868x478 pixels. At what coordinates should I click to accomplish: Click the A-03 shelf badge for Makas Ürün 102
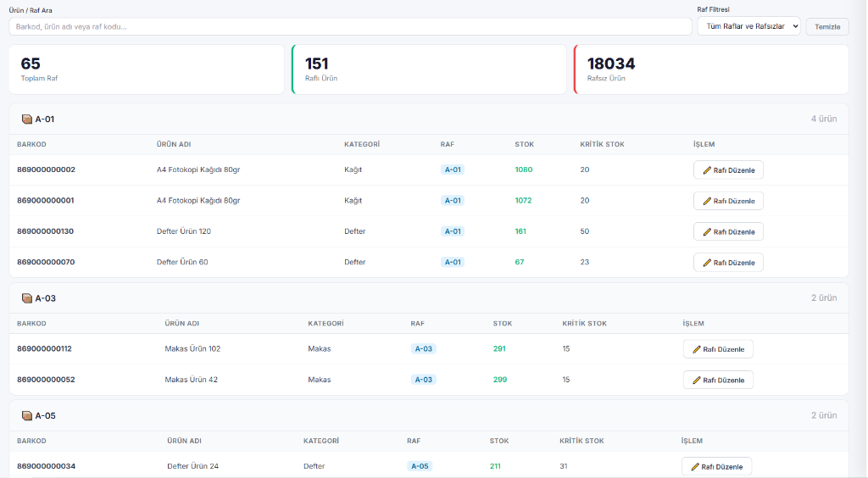click(x=424, y=348)
